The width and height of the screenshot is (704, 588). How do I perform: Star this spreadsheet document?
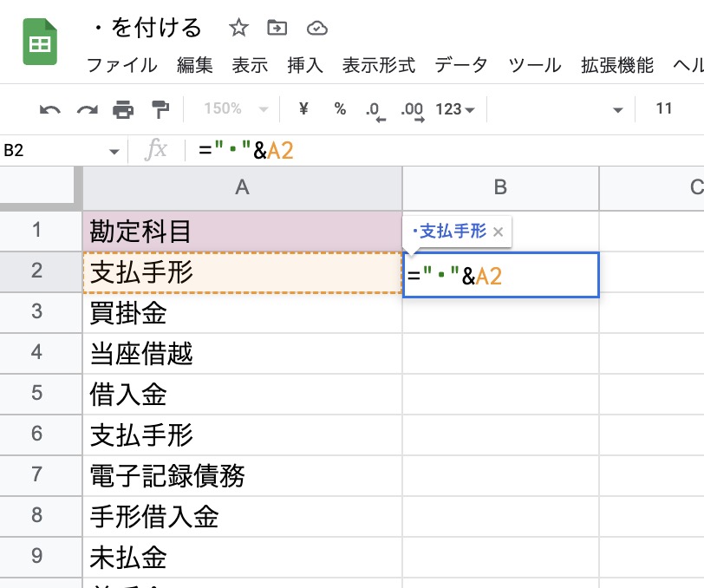[238, 29]
